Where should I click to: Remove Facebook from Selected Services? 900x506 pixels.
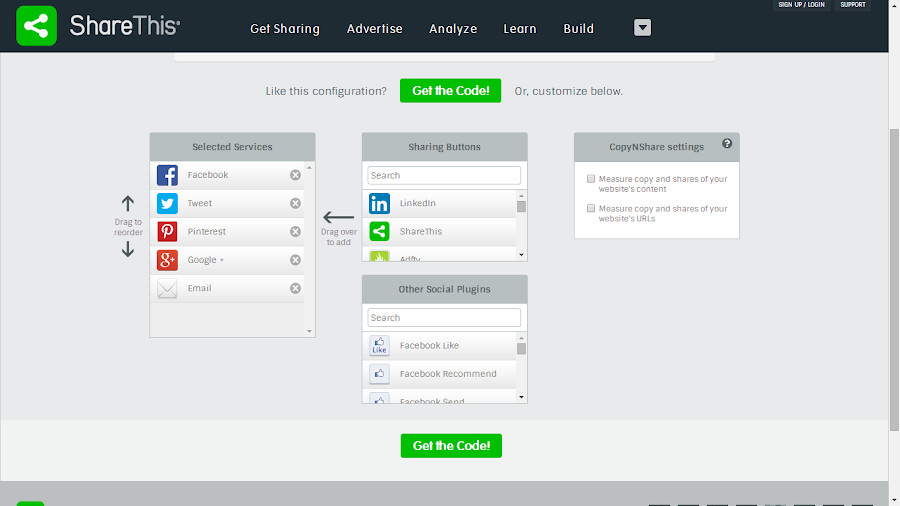pyautogui.click(x=295, y=175)
